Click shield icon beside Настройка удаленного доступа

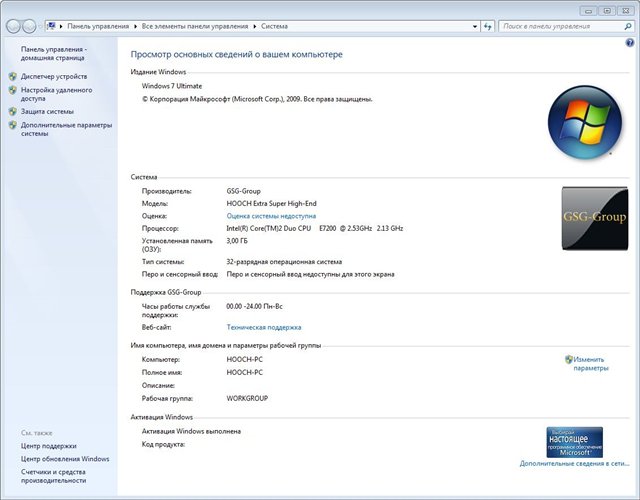click(13, 90)
